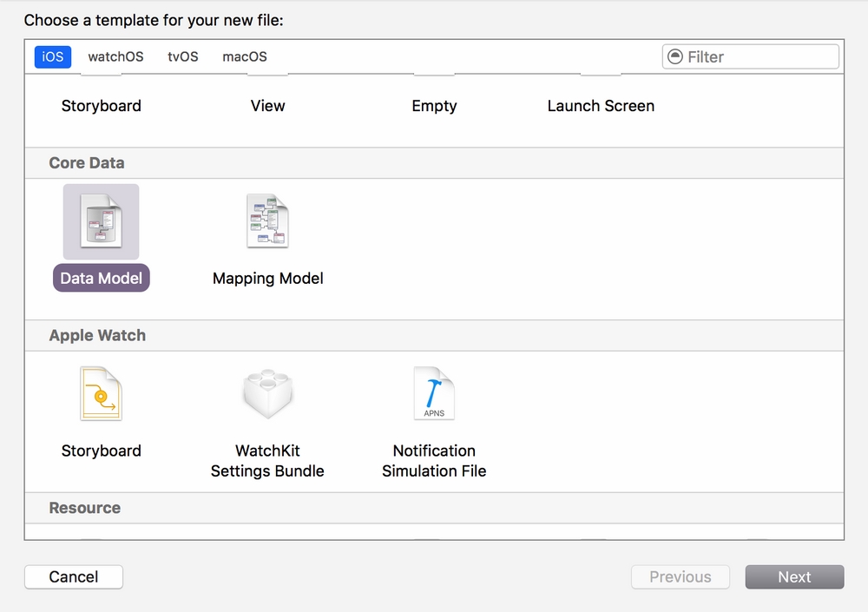Choose the Apple Watch Storyboard file icon
Viewport: 868px width, 612px height.
point(101,394)
